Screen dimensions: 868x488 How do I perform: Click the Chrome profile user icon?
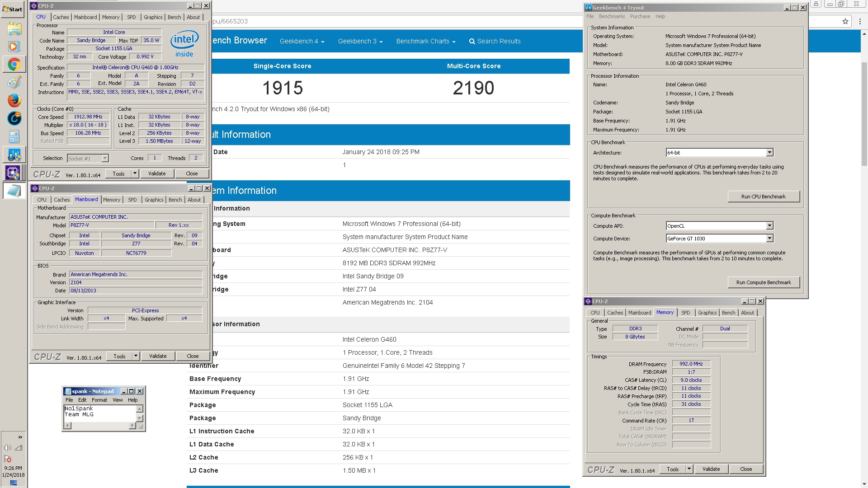(x=816, y=4)
